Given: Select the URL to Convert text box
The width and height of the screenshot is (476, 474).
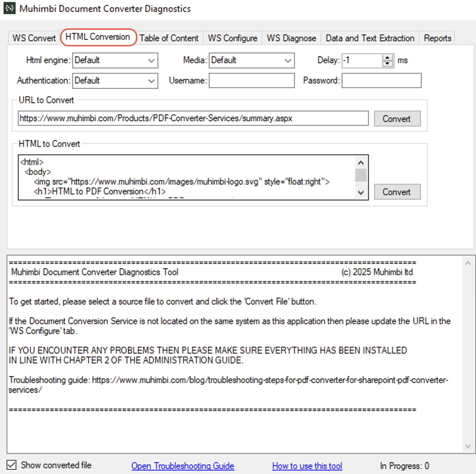Looking at the screenshot, I should (193, 118).
